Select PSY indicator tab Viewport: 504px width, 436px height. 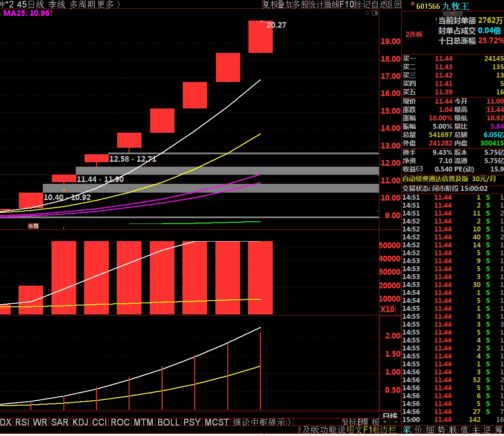point(192,422)
